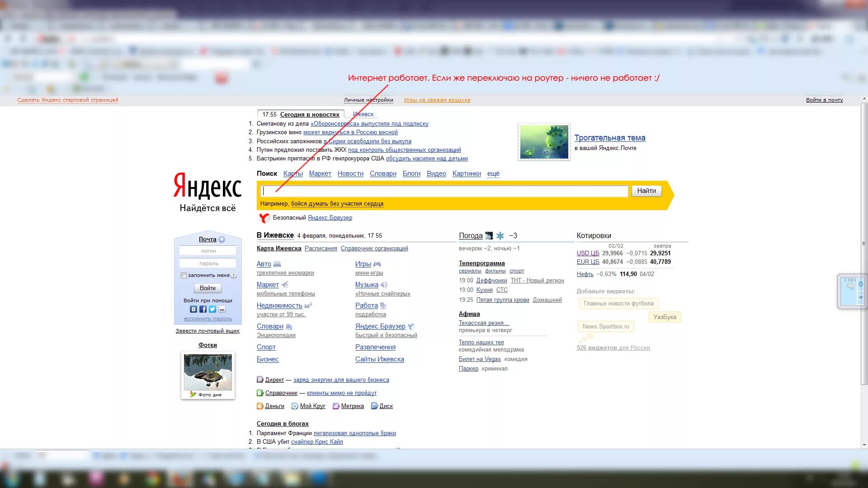
Task: Open the ещё services dropdown
Action: 493,174
